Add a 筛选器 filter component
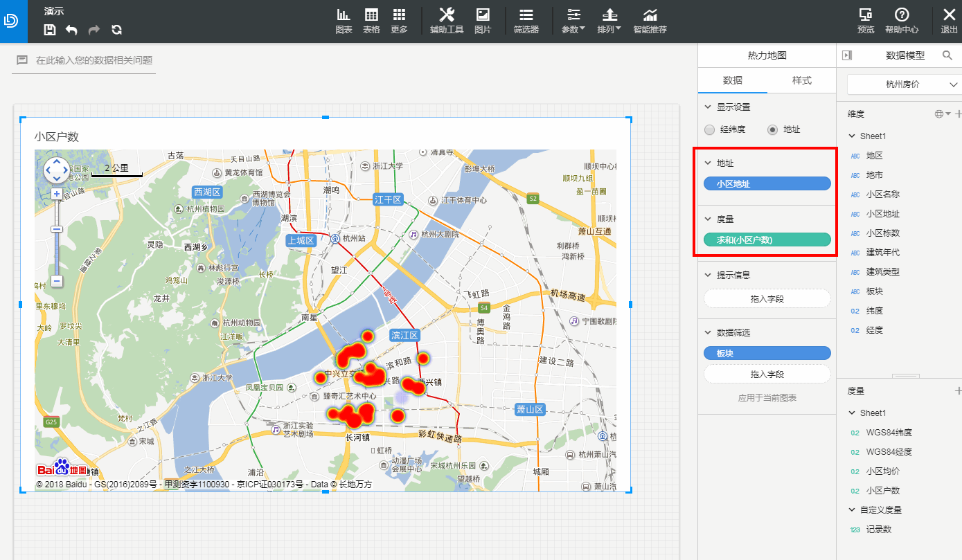 (x=526, y=21)
